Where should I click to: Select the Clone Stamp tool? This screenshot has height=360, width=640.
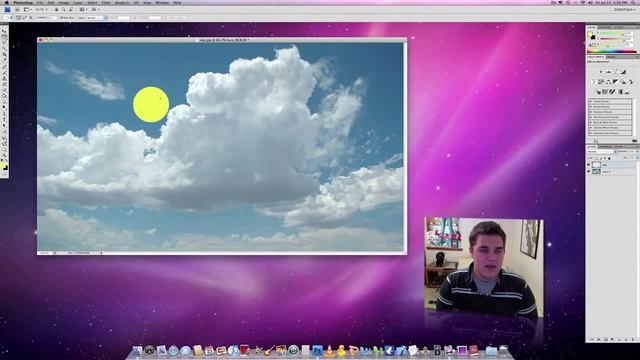click(x=4, y=78)
